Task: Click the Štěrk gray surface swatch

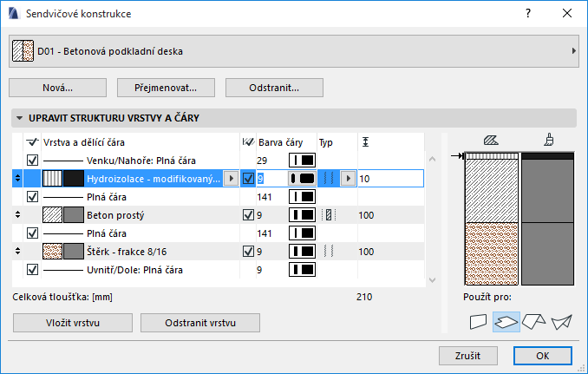Action: [74, 252]
